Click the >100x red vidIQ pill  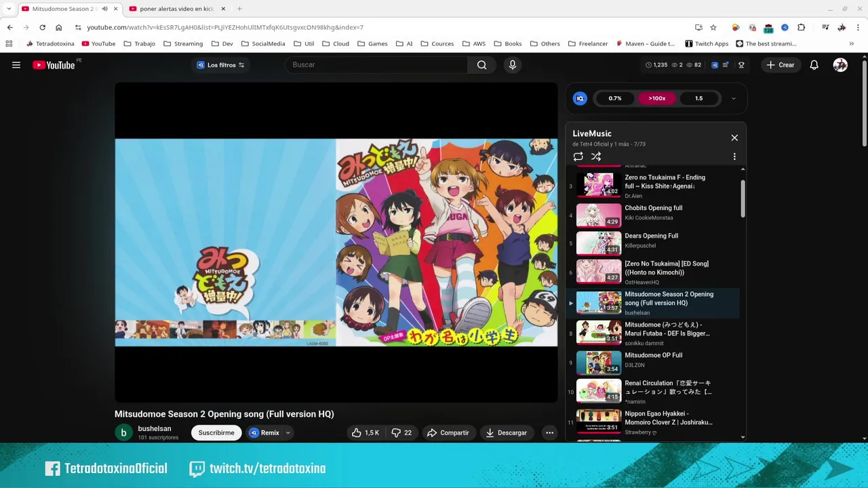(x=656, y=98)
